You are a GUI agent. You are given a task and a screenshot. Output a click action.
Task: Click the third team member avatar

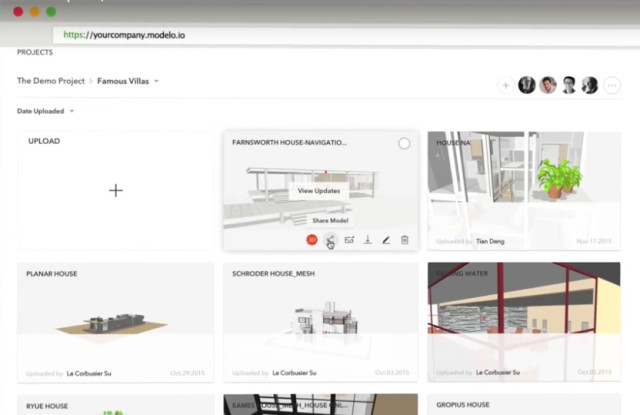pyautogui.click(x=569, y=85)
